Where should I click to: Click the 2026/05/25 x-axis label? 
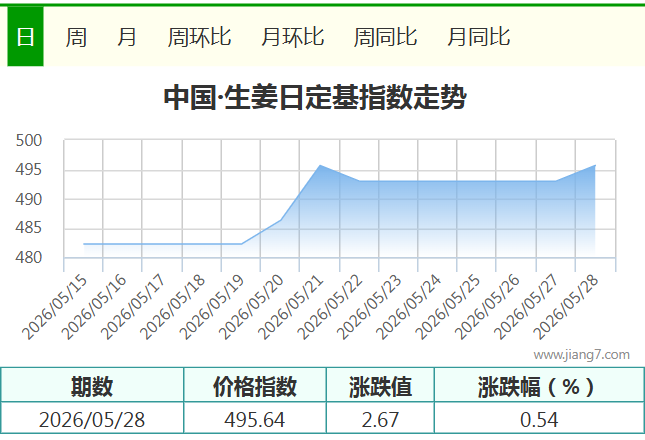(x=448, y=307)
